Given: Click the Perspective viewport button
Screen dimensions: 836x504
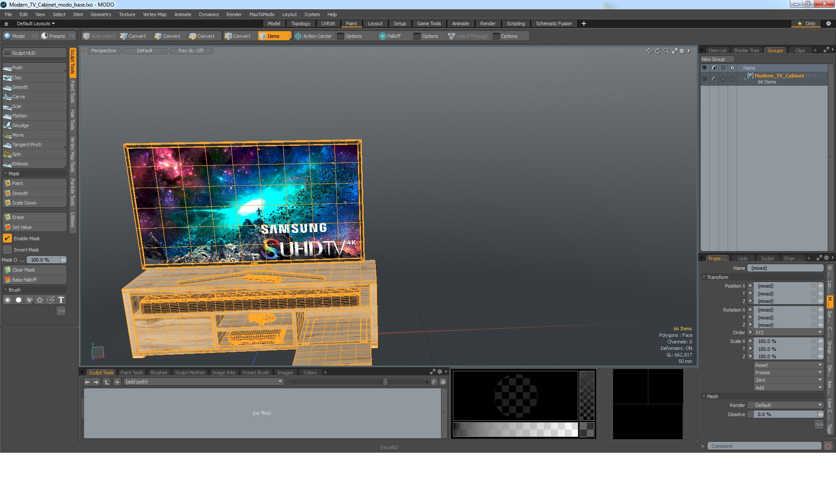Looking at the screenshot, I should pos(104,50).
